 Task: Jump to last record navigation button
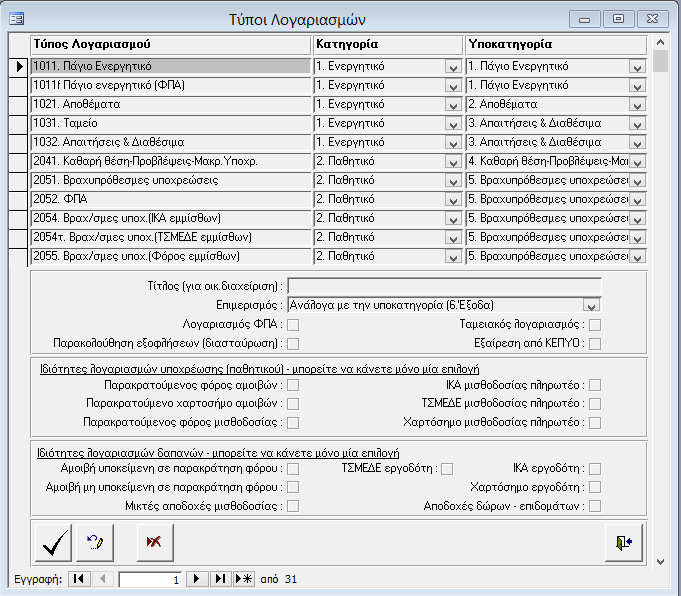coord(221,579)
